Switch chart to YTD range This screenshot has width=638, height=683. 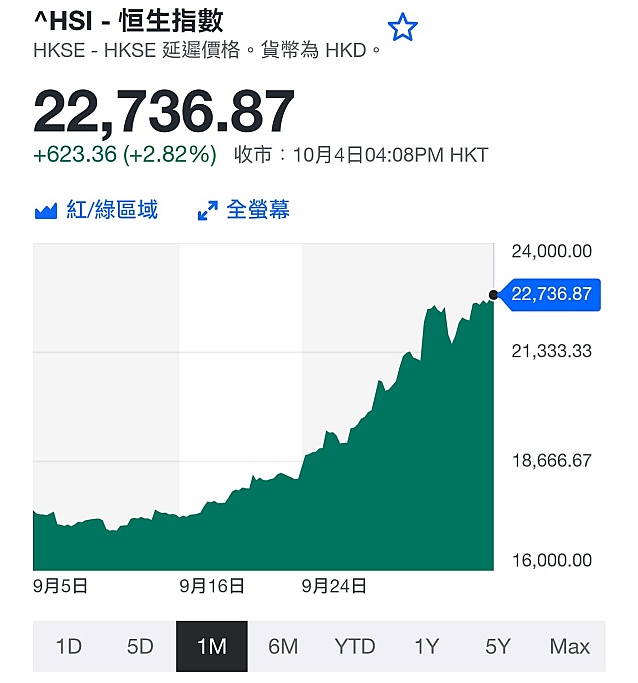pyautogui.click(x=355, y=646)
